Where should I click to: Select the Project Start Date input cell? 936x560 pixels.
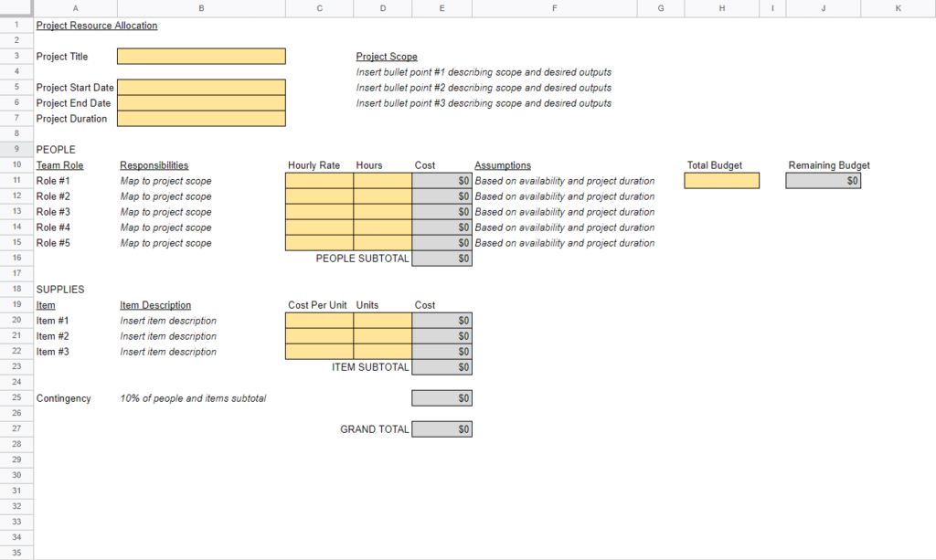201,87
